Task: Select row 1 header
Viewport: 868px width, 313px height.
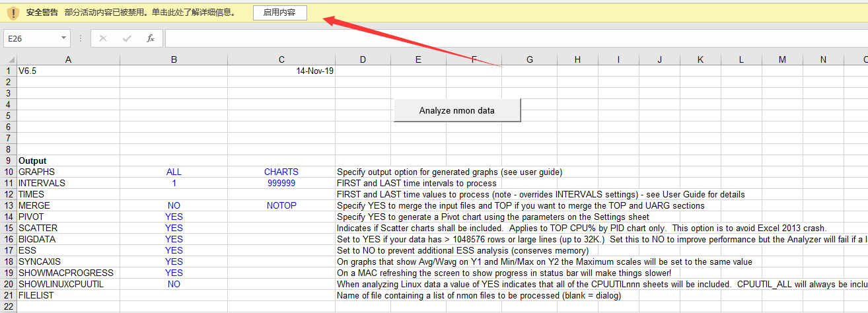Action: [9, 71]
